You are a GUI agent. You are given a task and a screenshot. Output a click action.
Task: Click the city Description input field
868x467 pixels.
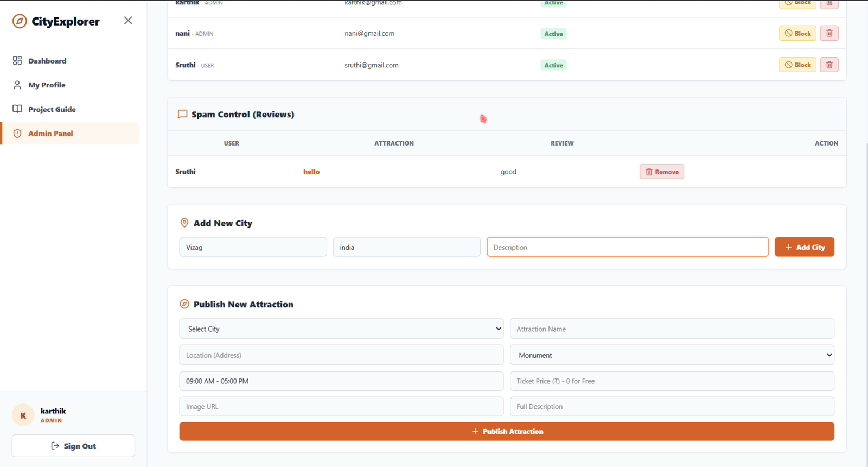tap(628, 247)
